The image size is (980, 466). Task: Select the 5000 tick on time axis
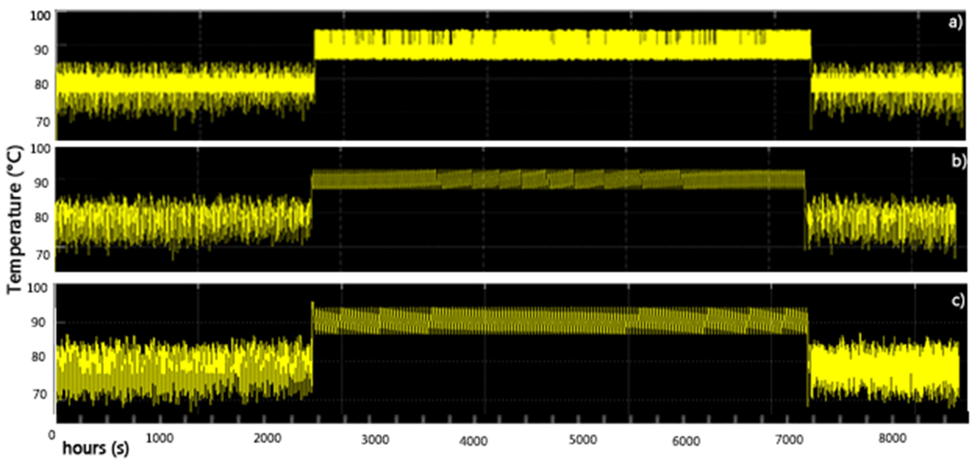pos(582,440)
